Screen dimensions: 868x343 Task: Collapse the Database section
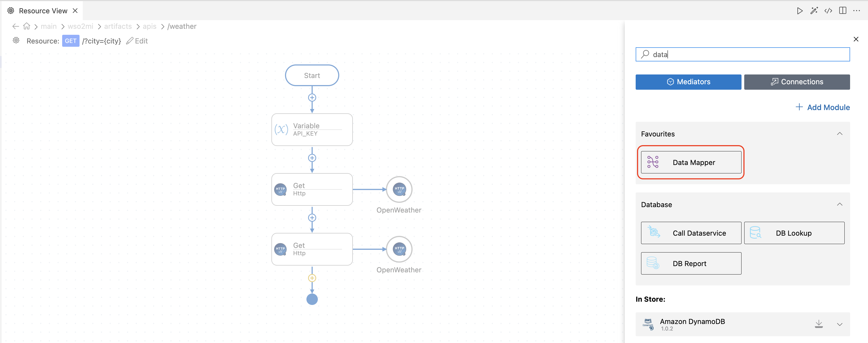pos(839,204)
